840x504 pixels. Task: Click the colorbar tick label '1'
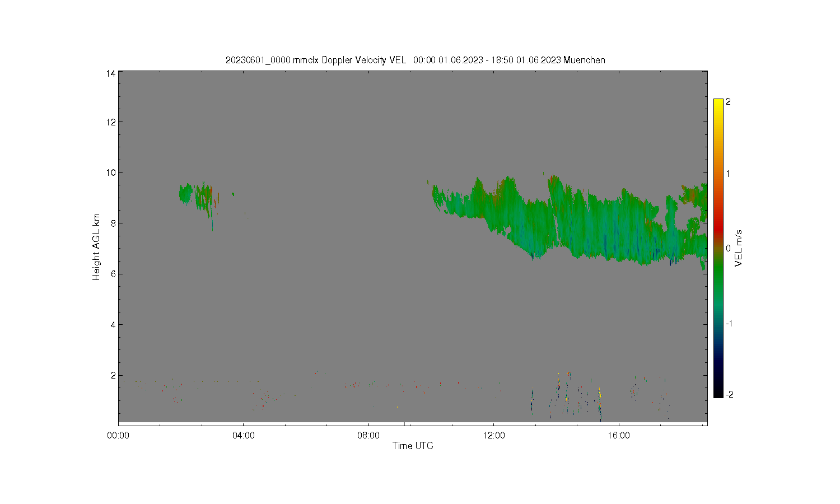pos(728,174)
